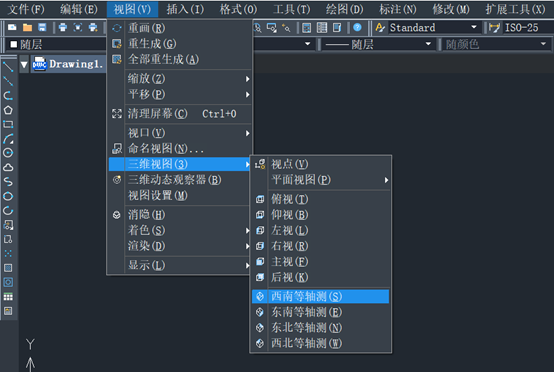
Task: Click the white 随层 color swatch
Action: 14,44
